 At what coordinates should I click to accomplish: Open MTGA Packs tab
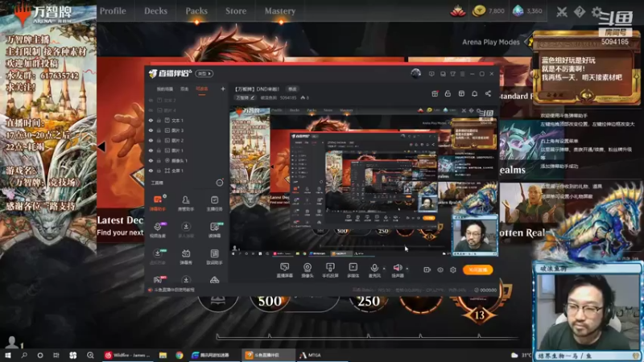pyautogui.click(x=196, y=11)
